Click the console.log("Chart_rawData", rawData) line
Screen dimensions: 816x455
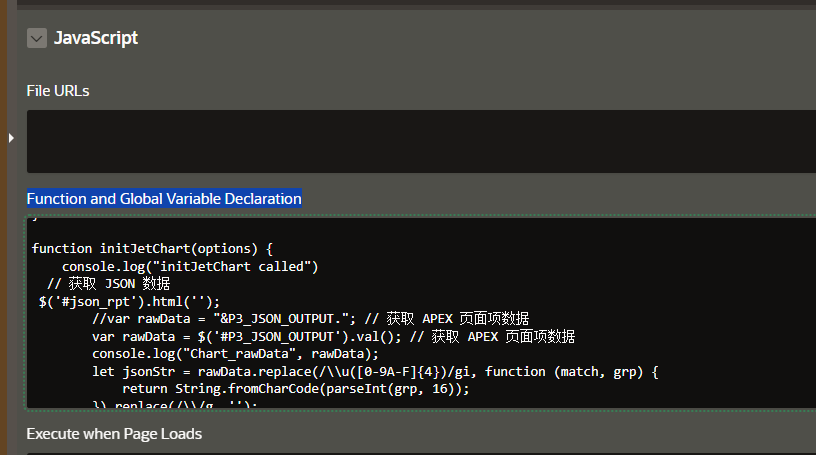click(235, 353)
